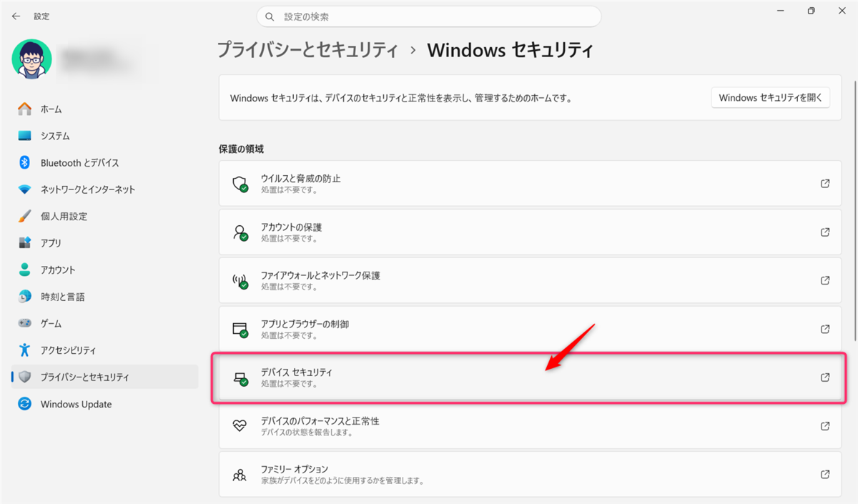The image size is (858, 504).
Task: Click the 時刻と言語 clock globe icon
Action: pyautogui.click(x=25, y=297)
